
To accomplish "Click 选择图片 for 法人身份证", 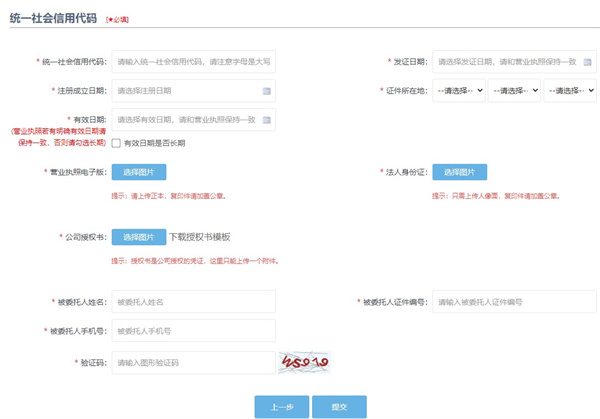I will [x=460, y=172].
